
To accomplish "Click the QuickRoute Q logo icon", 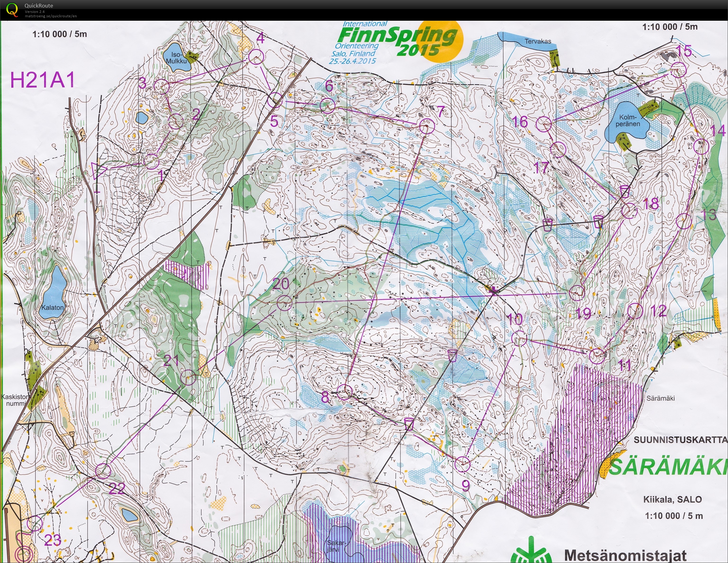I will tap(12, 9).
